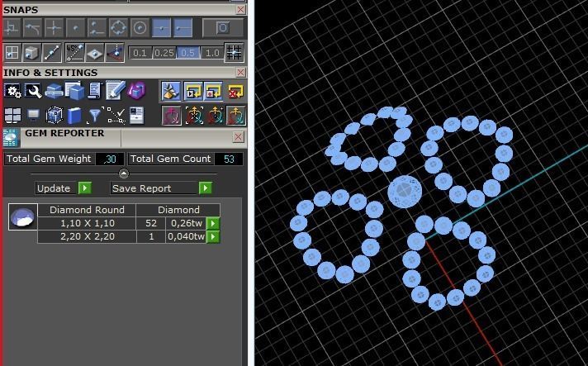Set snap spacing to 0.25
The height and width of the screenshot is (366, 588).
point(164,53)
